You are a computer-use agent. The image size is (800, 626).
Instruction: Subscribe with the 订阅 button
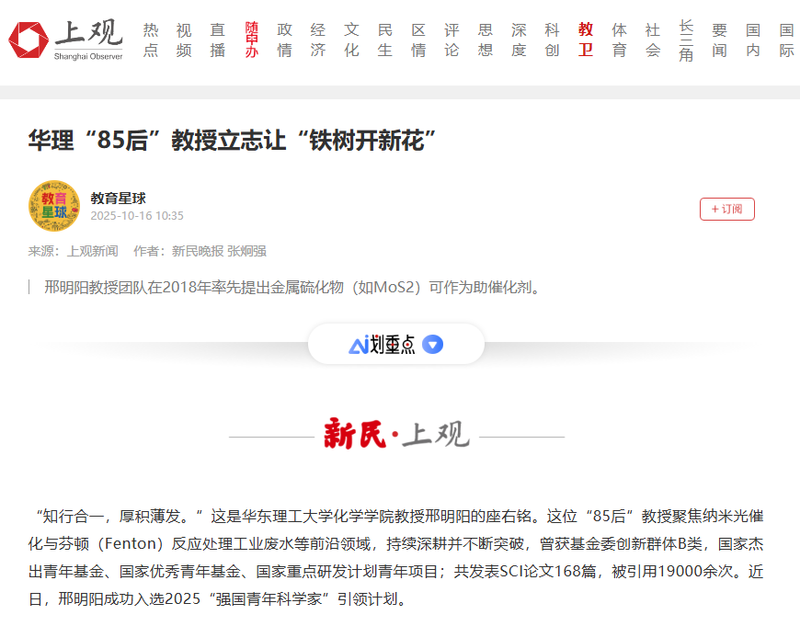tap(727, 209)
